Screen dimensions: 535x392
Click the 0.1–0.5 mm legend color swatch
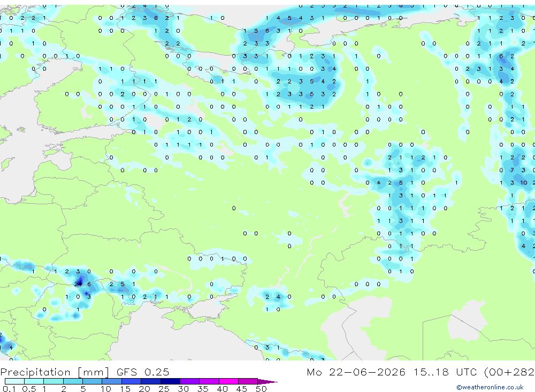pos(14,381)
